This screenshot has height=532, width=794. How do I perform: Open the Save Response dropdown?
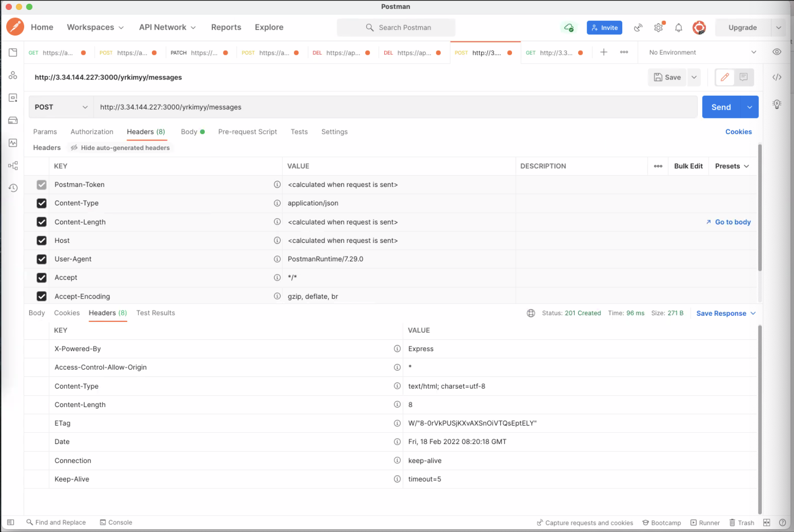pyautogui.click(x=726, y=313)
